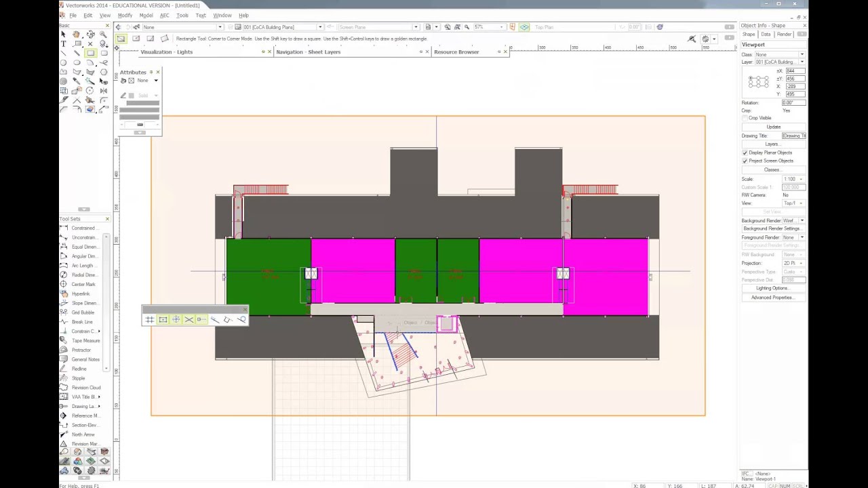Screen dimensions: 868x488
Task: Click the Layers... button
Action: [773, 144]
